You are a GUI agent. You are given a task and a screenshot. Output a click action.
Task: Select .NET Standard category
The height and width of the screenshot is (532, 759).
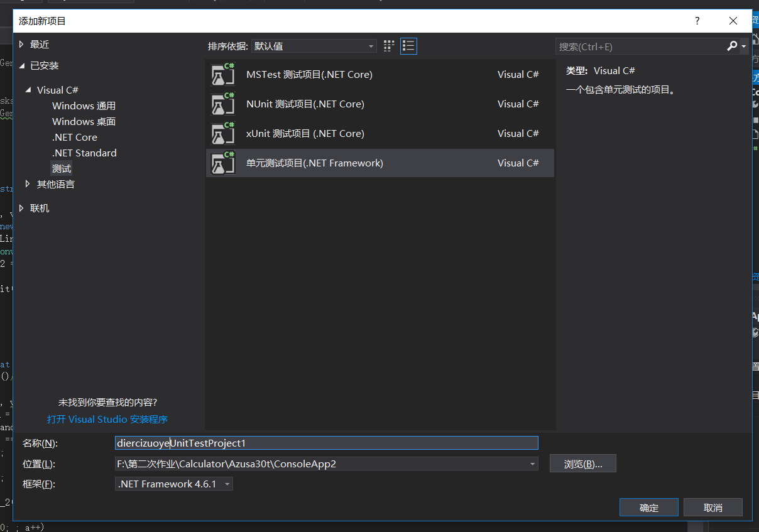pos(84,153)
